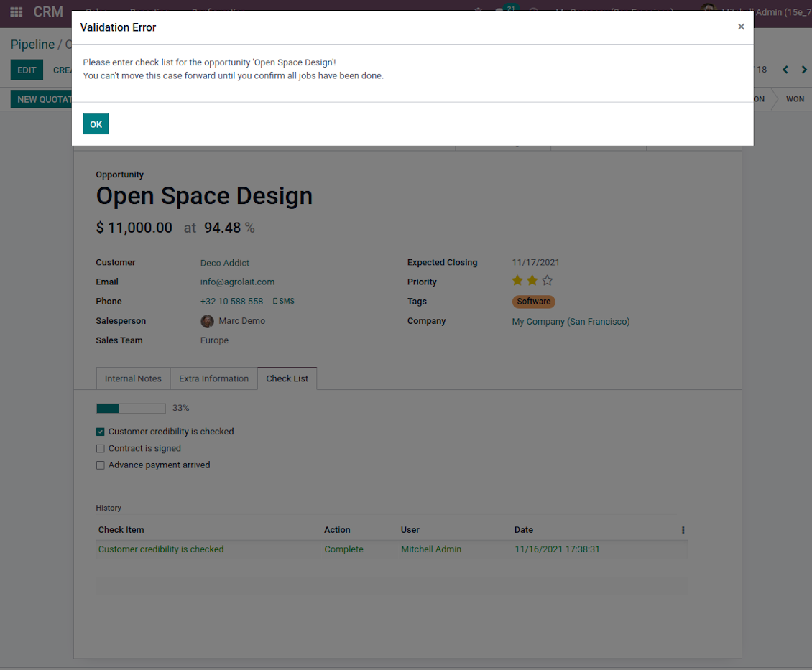Click Complete action in history row
This screenshot has height=670, width=812.
344,549
